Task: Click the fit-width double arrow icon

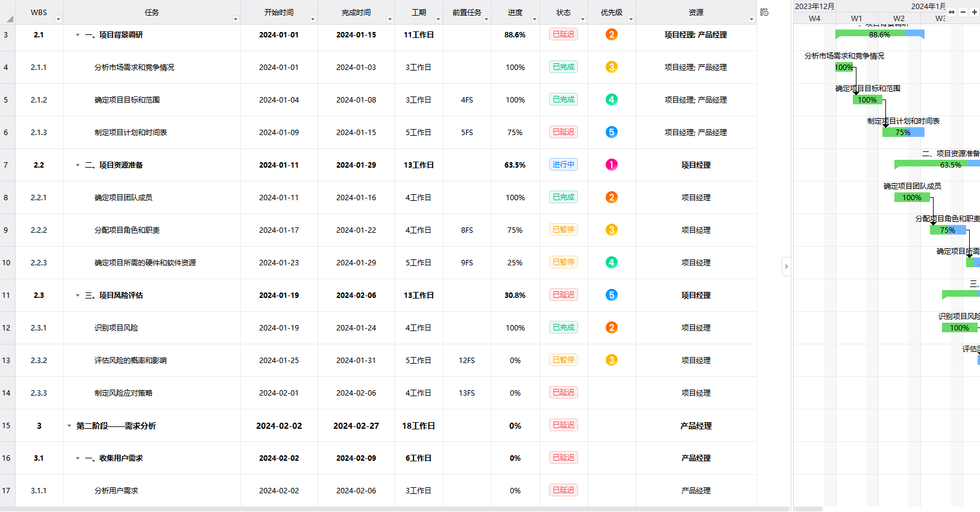Action: 952,12
